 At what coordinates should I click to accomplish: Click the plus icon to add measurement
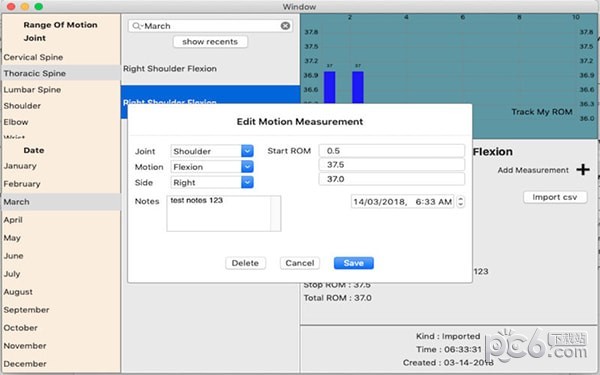coord(583,170)
